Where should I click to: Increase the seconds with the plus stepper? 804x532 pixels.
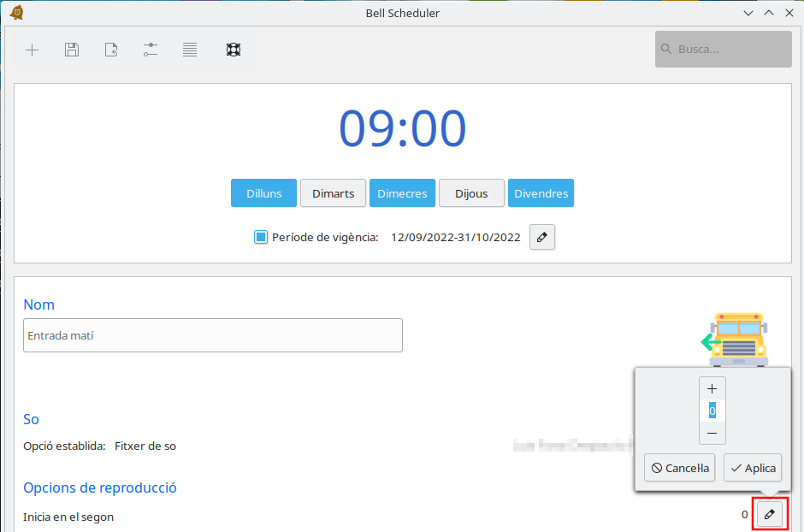(712, 388)
